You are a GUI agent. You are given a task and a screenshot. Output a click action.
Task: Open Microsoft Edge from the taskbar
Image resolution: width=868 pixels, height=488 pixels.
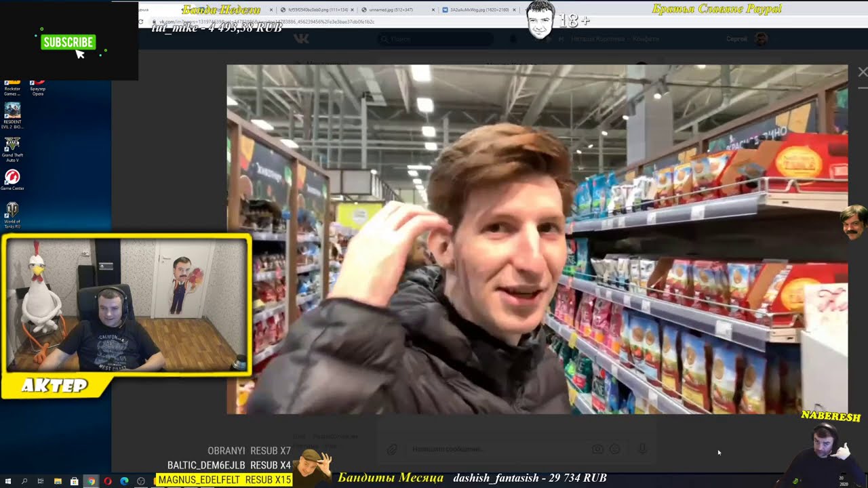click(x=124, y=481)
